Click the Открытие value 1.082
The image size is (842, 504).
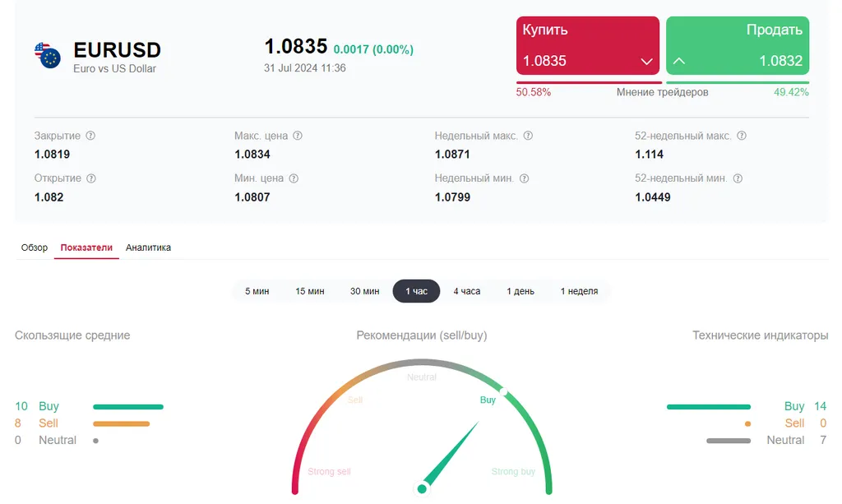49,197
